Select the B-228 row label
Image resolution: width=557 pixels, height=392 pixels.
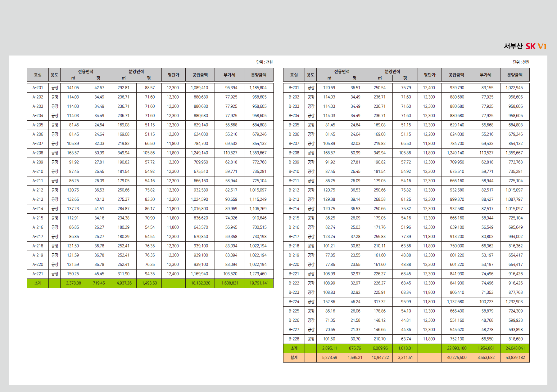(x=294, y=339)
